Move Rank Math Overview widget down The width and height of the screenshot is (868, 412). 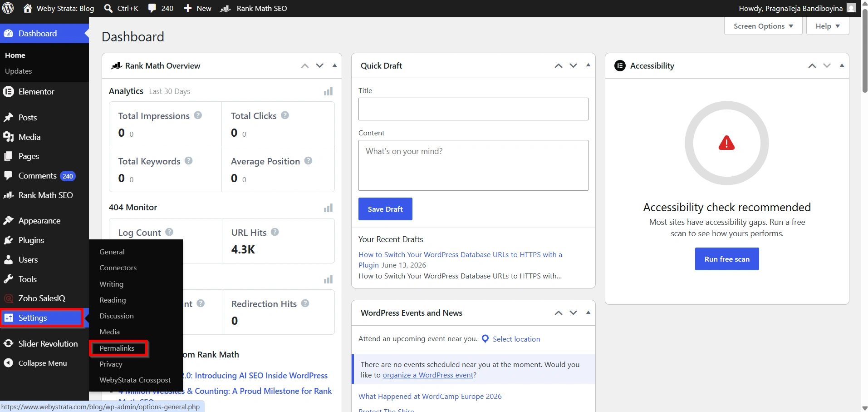pyautogui.click(x=320, y=66)
